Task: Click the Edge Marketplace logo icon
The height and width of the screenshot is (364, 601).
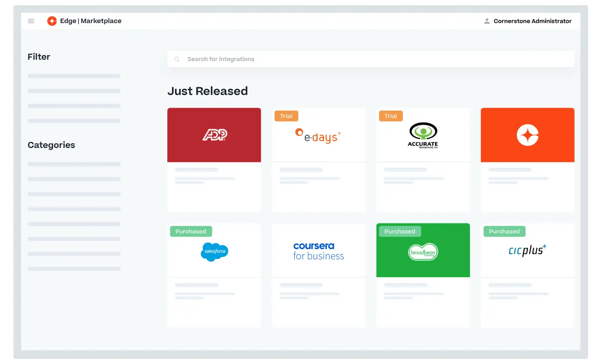Action: [x=52, y=20]
